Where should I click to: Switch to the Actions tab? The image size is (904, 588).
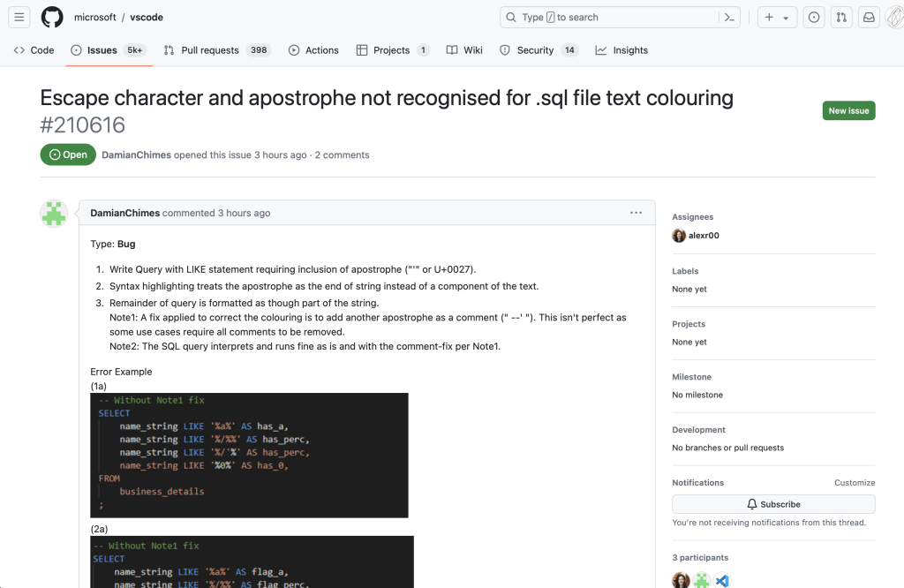coord(313,50)
